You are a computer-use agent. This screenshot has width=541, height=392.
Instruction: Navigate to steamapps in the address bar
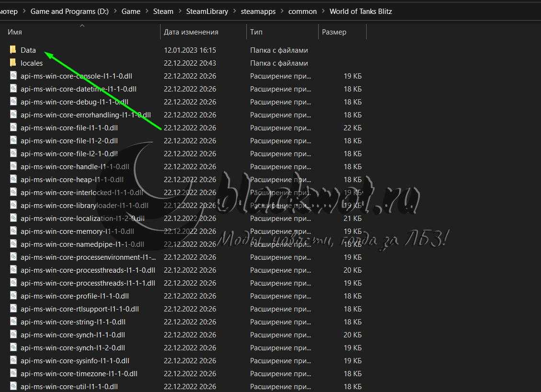coord(258,12)
